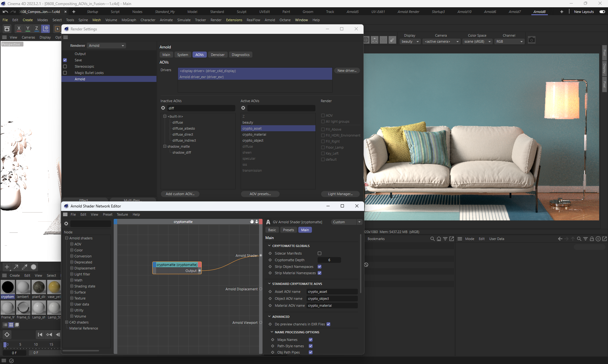Screen dimensions: 608x364
Task: Click the keyframe diamond icon near timeline
Action: tap(7, 335)
